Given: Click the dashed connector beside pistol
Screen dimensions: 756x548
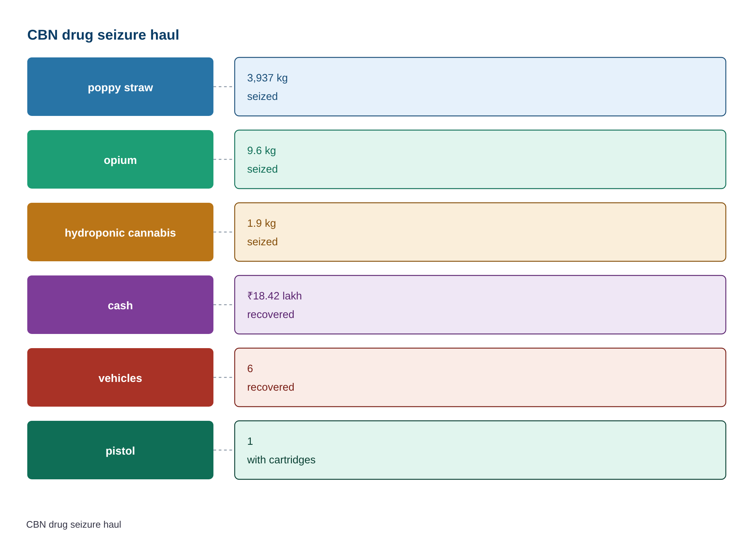Looking at the screenshot, I should (224, 450).
